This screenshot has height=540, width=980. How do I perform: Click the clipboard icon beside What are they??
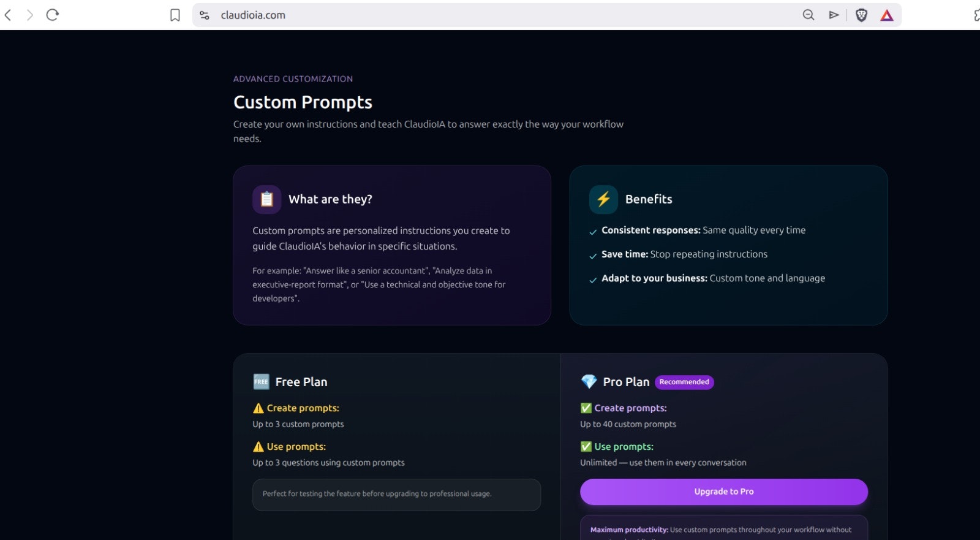(x=267, y=199)
